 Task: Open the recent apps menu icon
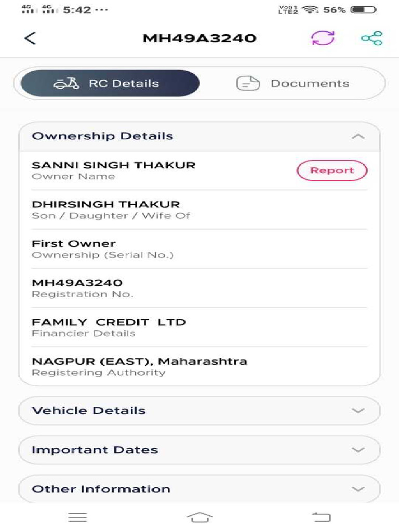coord(77,517)
